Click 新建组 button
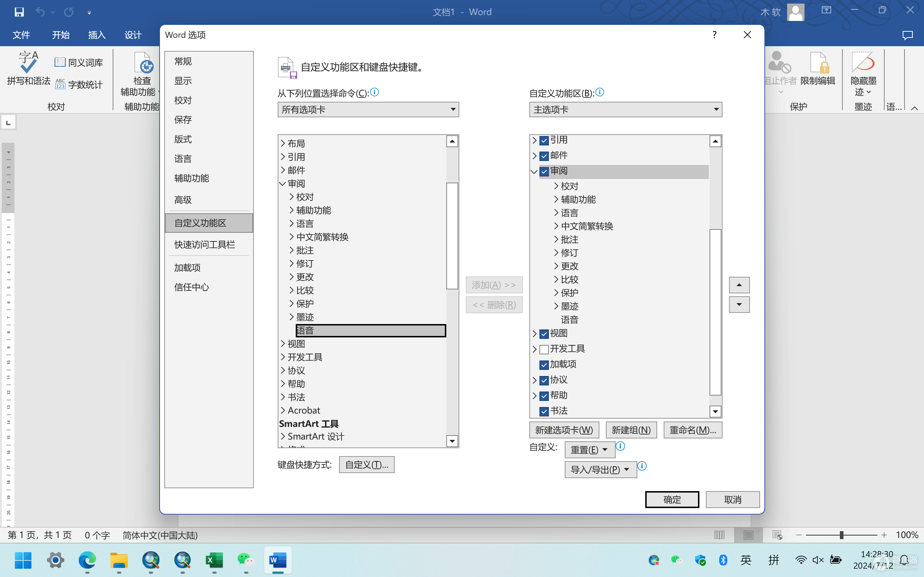 631,430
